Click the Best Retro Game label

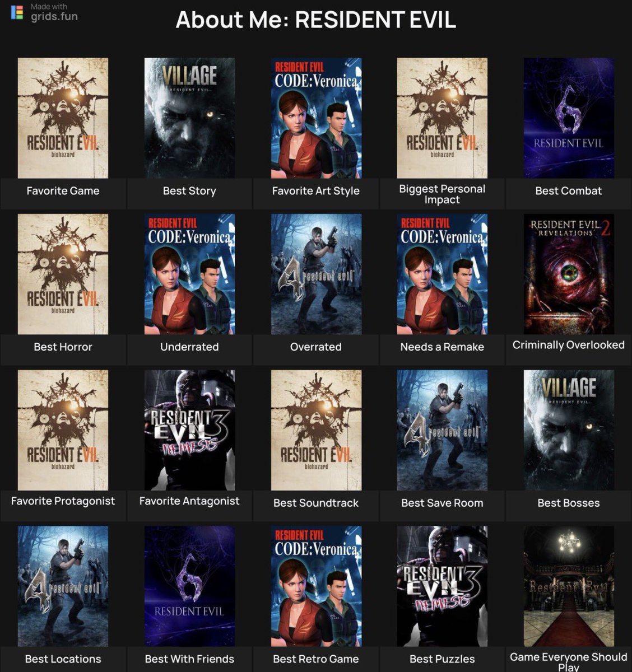point(316,659)
